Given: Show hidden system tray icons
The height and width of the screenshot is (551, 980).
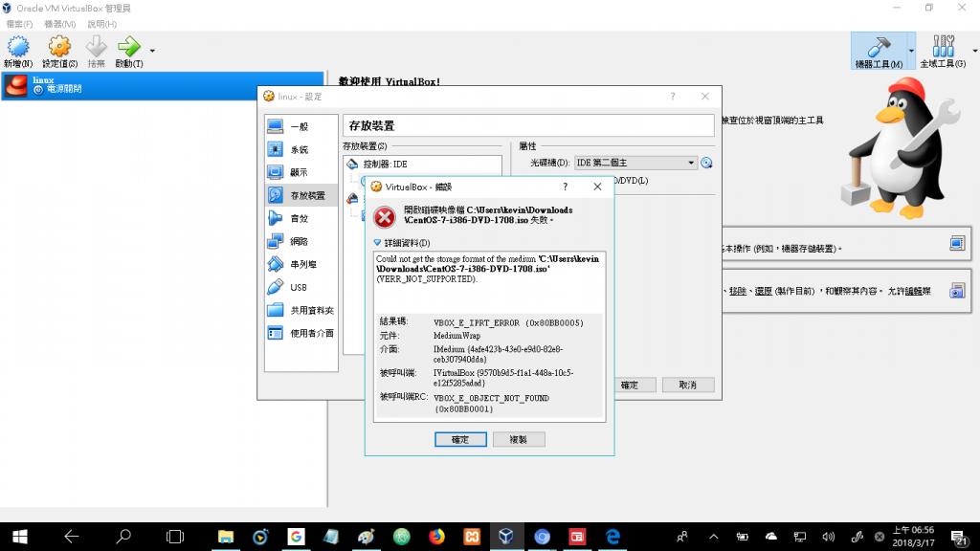Looking at the screenshot, I should [713, 537].
